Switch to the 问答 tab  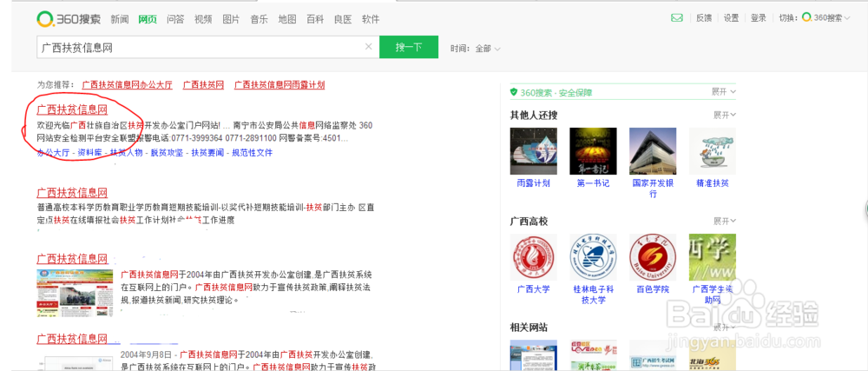pos(175,19)
